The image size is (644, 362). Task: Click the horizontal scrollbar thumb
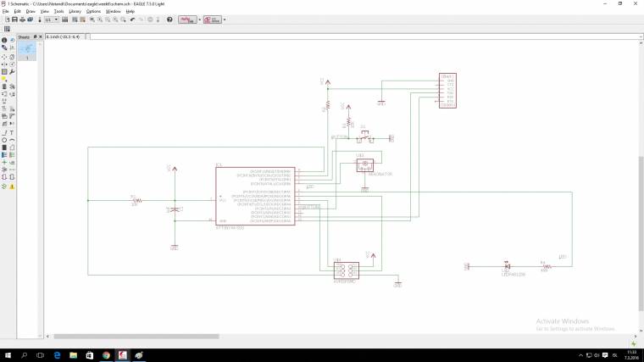pyautogui.click(x=136, y=336)
